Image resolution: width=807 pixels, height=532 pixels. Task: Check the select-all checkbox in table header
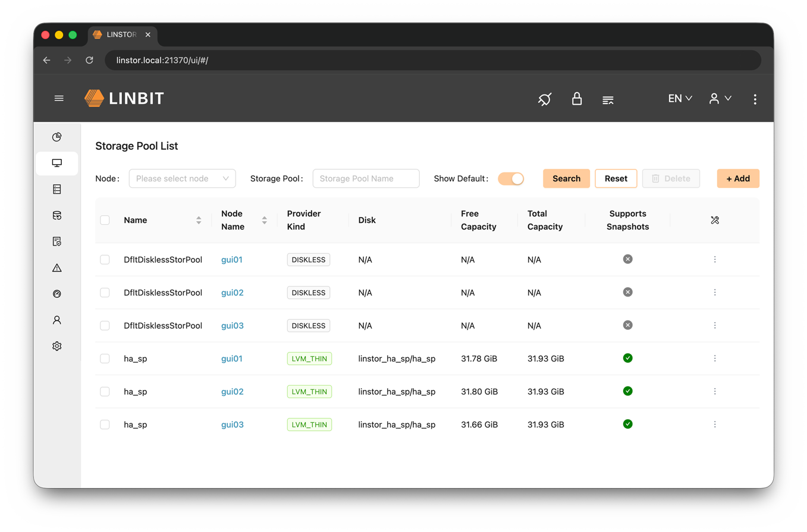tap(105, 221)
